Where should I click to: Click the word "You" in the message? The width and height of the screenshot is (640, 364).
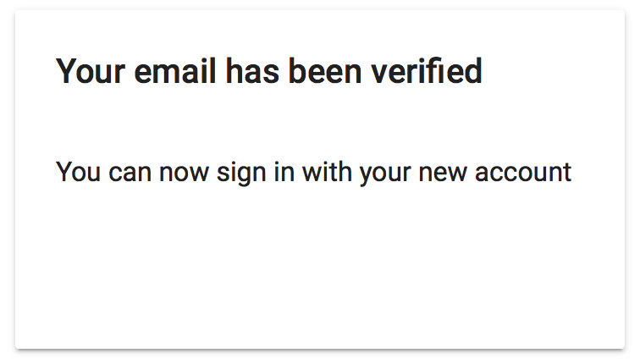tap(78, 172)
